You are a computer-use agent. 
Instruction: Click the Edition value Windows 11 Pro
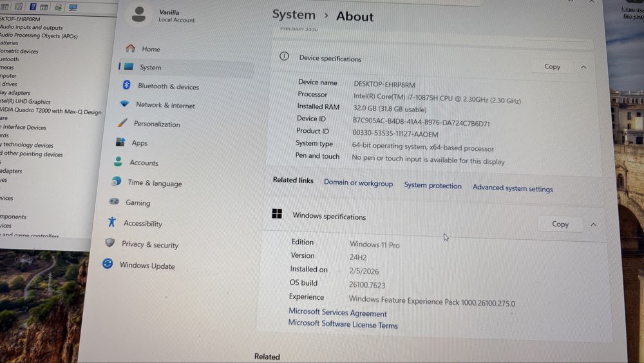click(x=375, y=244)
